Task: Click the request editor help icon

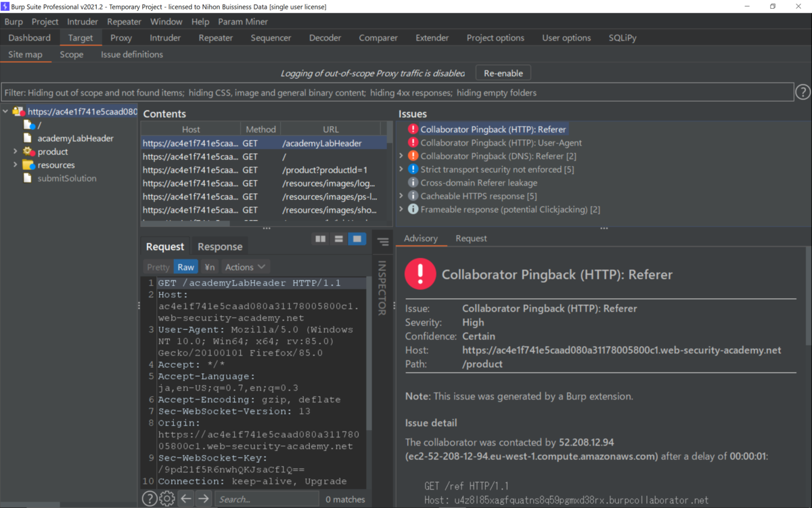Action: click(150, 499)
